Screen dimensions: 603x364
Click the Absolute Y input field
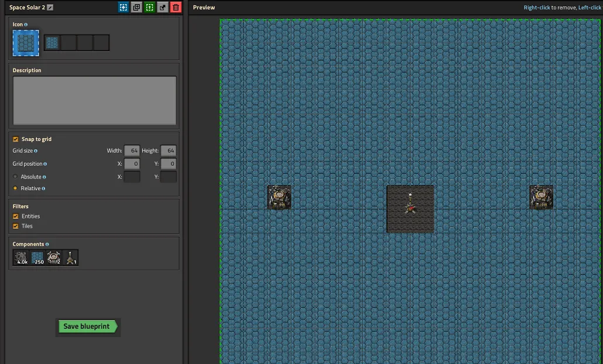[x=169, y=177]
